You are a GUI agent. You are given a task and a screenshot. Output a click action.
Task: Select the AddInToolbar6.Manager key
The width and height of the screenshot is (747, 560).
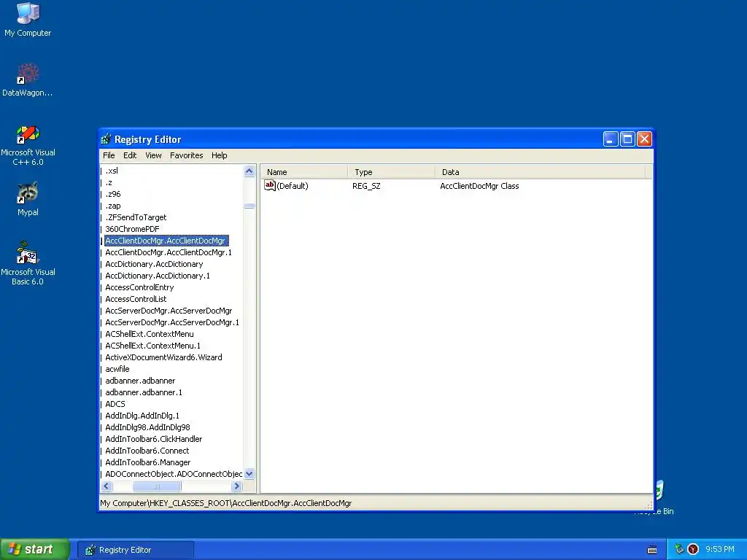(147, 462)
